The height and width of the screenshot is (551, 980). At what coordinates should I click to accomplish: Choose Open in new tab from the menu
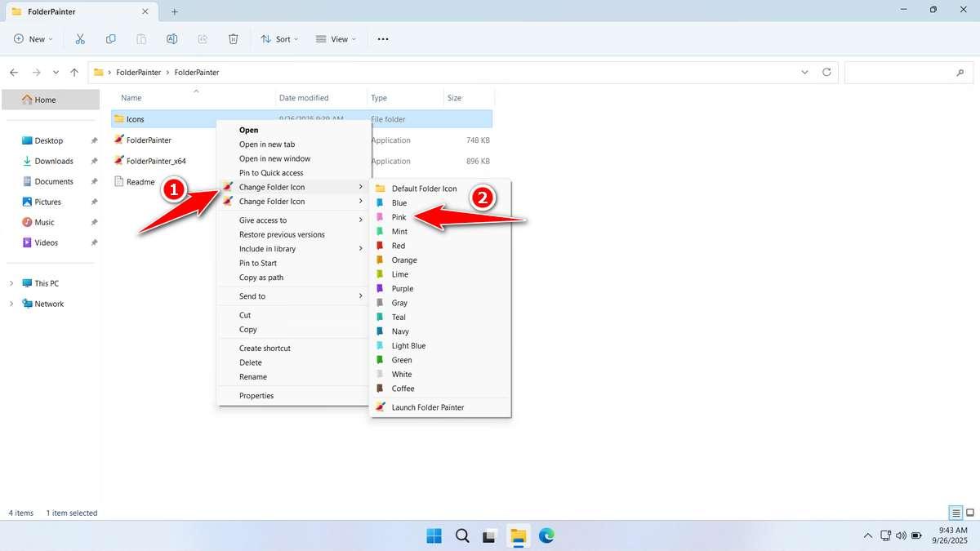265,144
